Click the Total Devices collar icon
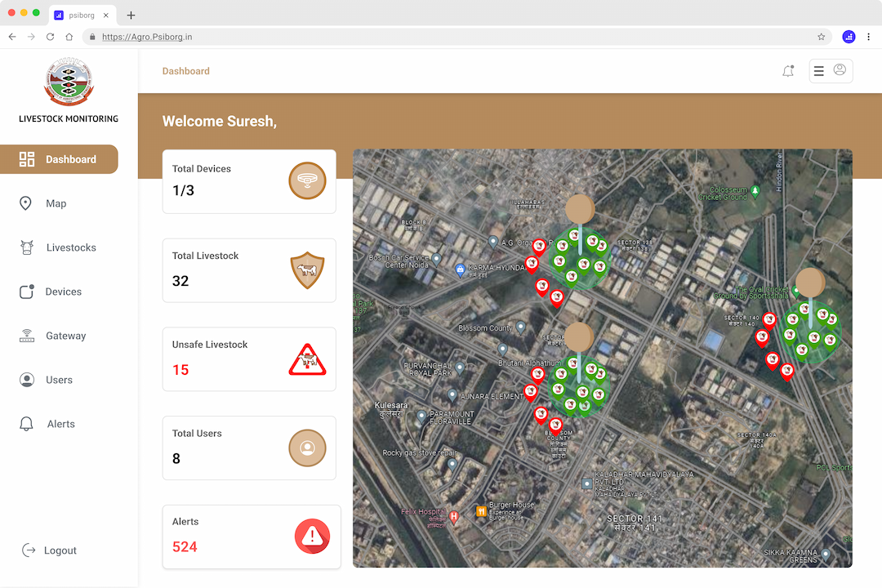This screenshot has height=588, width=882. coord(307,180)
